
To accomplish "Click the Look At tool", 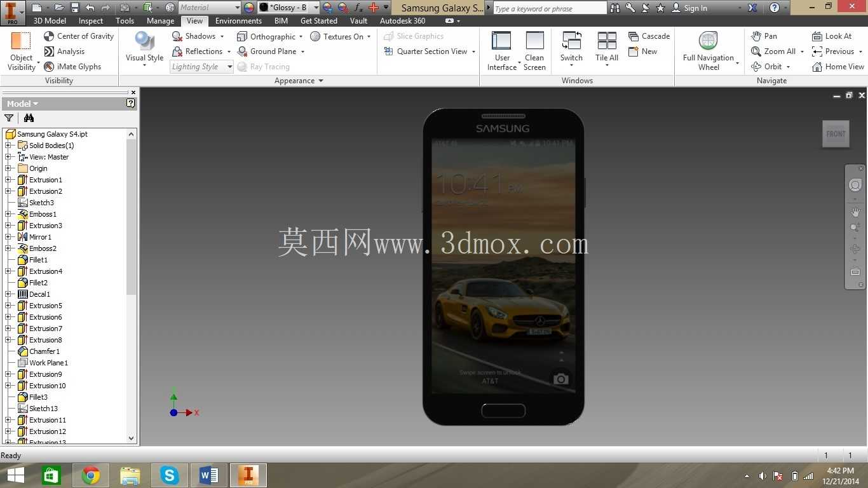I will click(832, 36).
